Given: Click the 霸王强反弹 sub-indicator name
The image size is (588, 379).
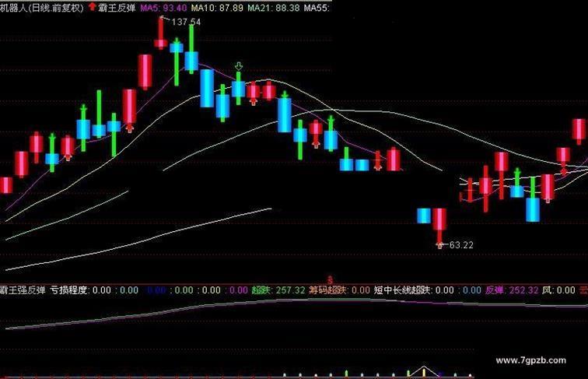Looking at the screenshot, I should 23,290.
